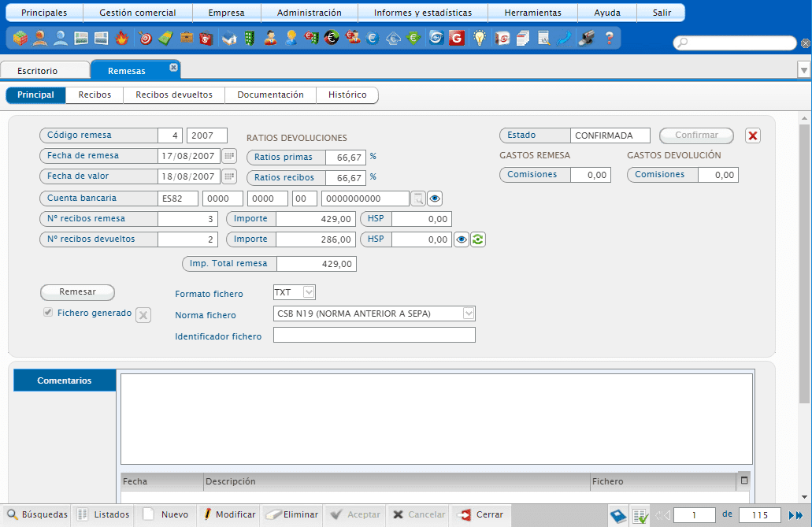Image resolution: width=812 pixels, height=527 pixels.
Task: Switch to the Escritorio tab
Action: pyautogui.click(x=45, y=70)
